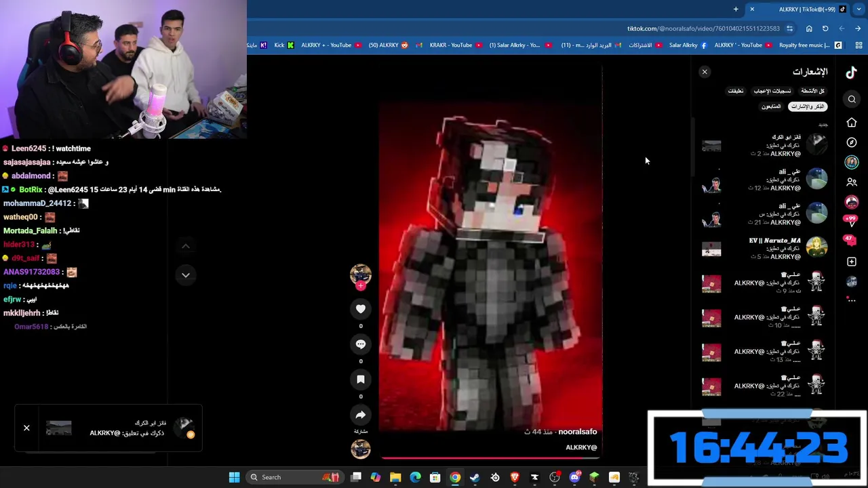Go to previous video with up chevron
Viewport: 868px width, 488px height.
click(186, 246)
